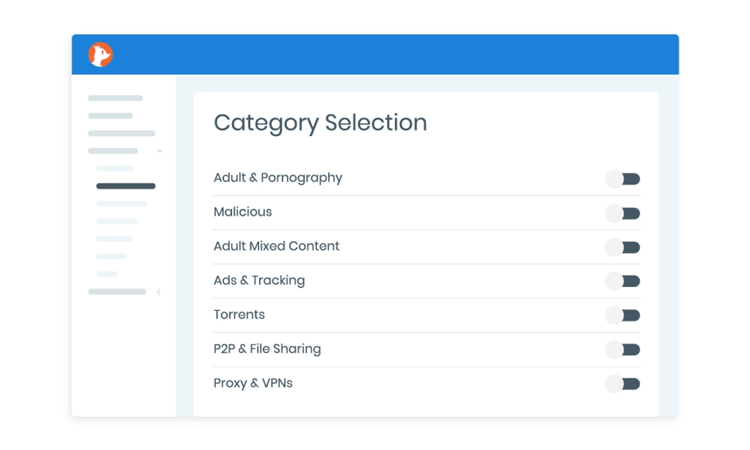Click the Torrents category label

point(239,315)
